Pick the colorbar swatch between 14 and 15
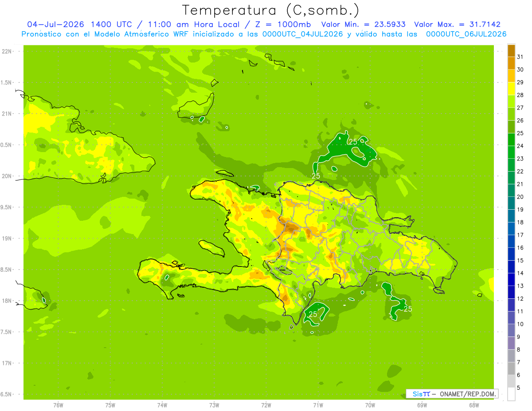 coord(511,267)
